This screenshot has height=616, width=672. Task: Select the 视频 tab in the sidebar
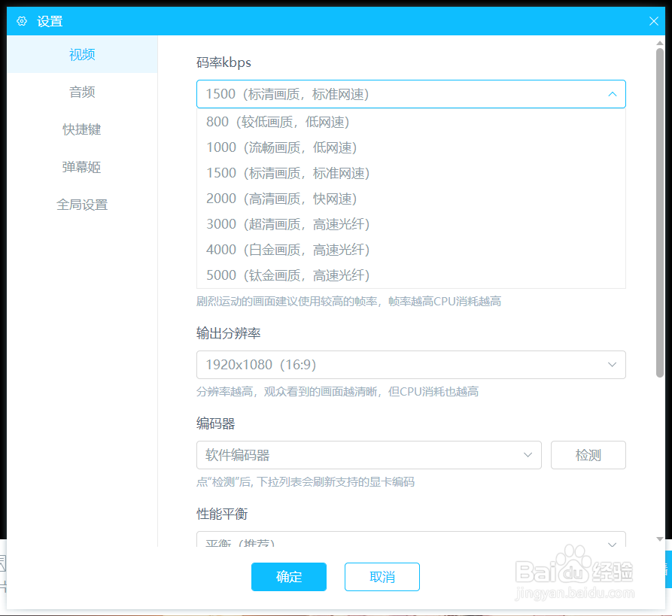[x=81, y=54]
